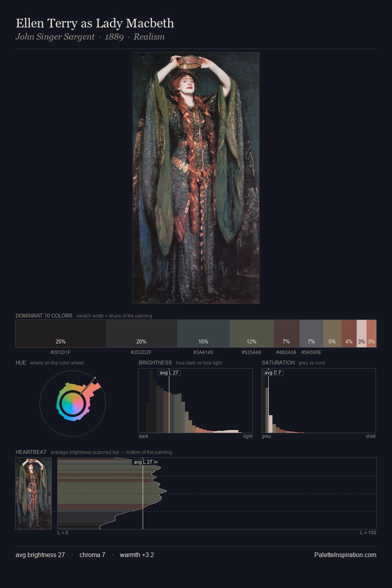392x588 pixels.
Task: Click the 'L = 100' heartbeat axis label
Action: tap(368, 533)
